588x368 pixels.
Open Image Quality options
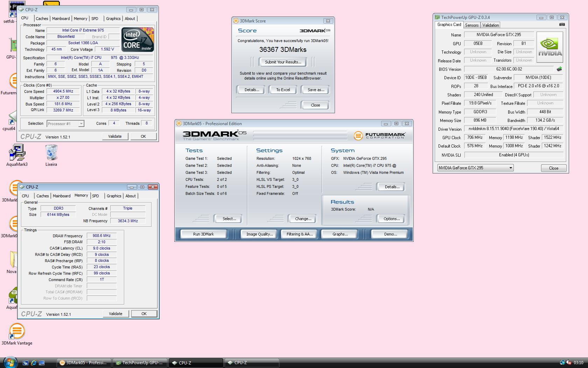coord(259,234)
